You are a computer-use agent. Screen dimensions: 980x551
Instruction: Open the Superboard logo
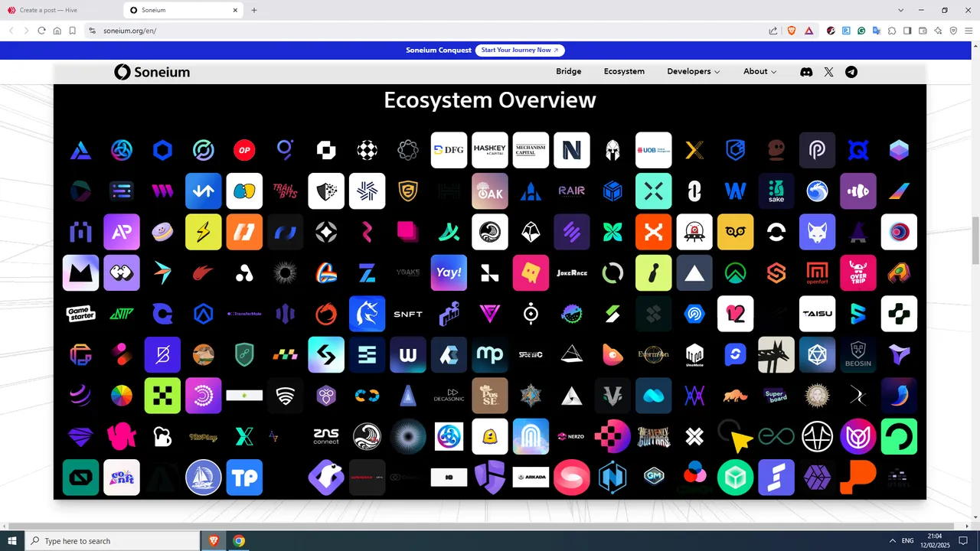click(776, 396)
